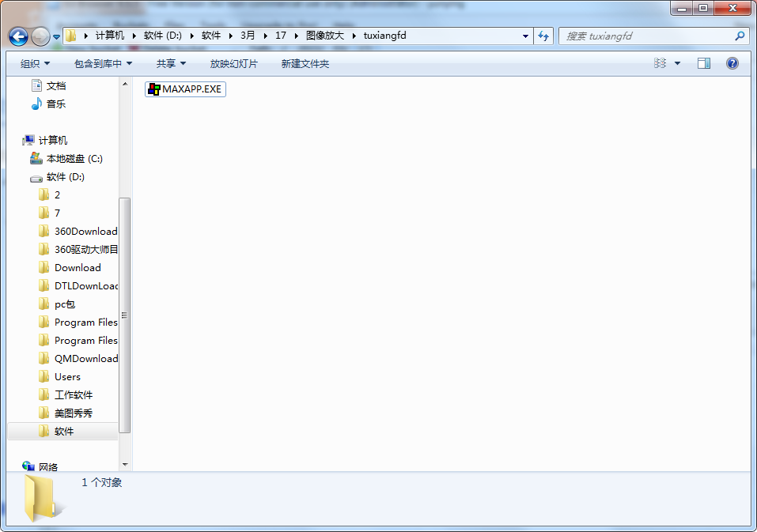The image size is (757, 532).
Task: Click the search magnifier icon
Action: tap(740, 36)
